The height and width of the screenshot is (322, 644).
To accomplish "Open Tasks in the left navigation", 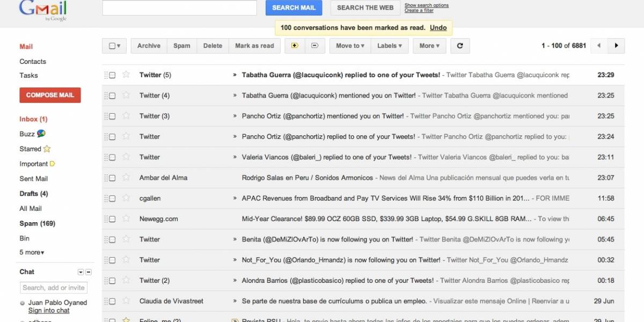I will click(x=28, y=76).
